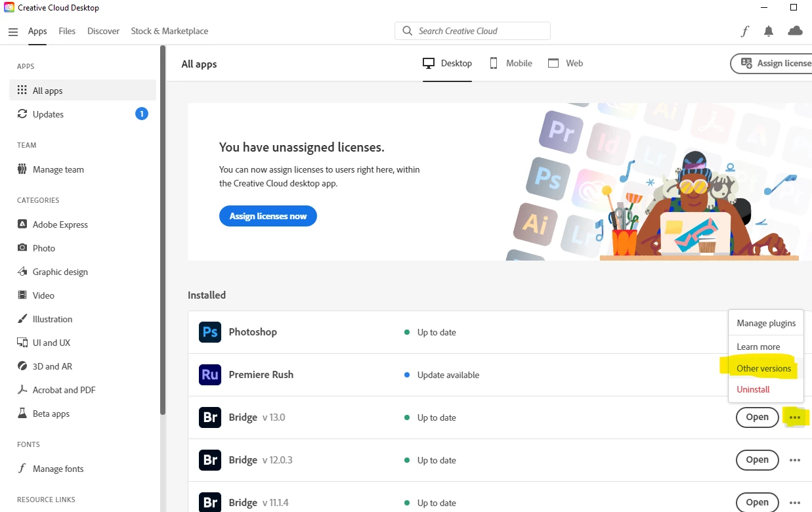This screenshot has height=512, width=812.
Task: Select Photo category
Action: pos(83,248)
